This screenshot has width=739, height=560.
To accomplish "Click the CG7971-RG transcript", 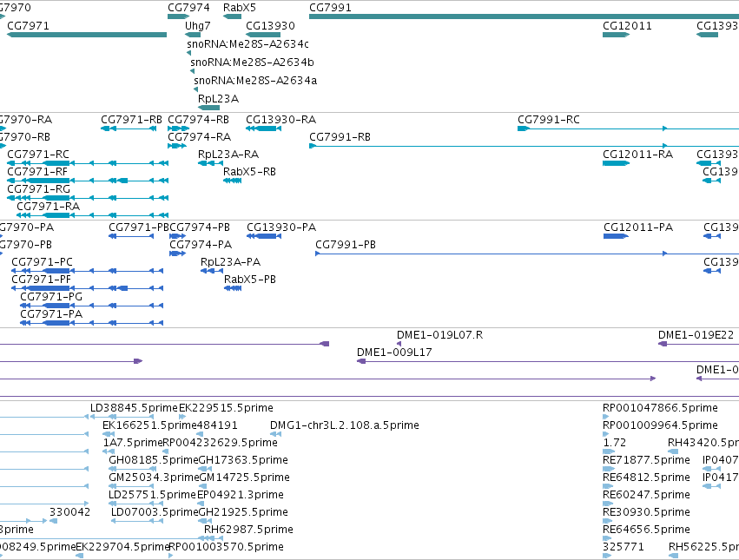I will 88,198.
